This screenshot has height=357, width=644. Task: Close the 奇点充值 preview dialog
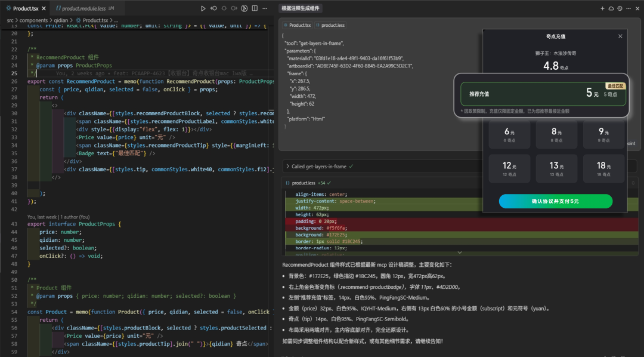pyautogui.click(x=620, y=36)
